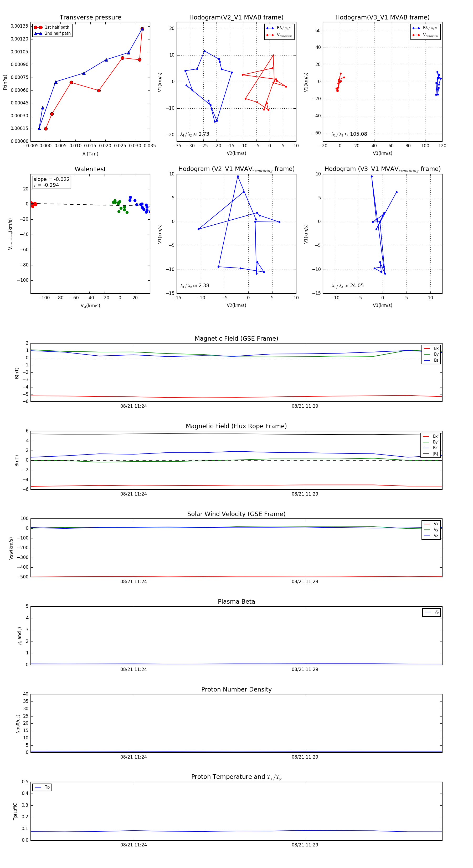This screenshot has height=868, width=473.
Task: Click the "Proton Temperature and Te/Tp" title
Action: pyautogui.click(x=236, y=777)
